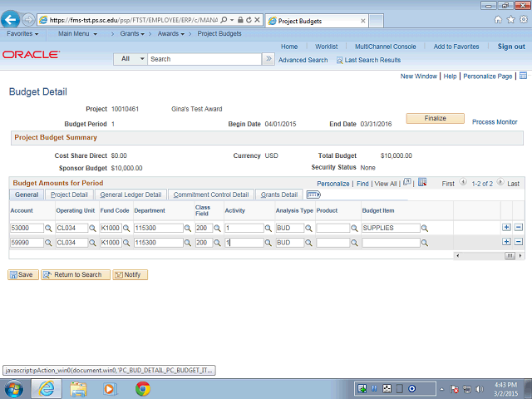Open Product lookup in 53000 row

pos(354,229)
